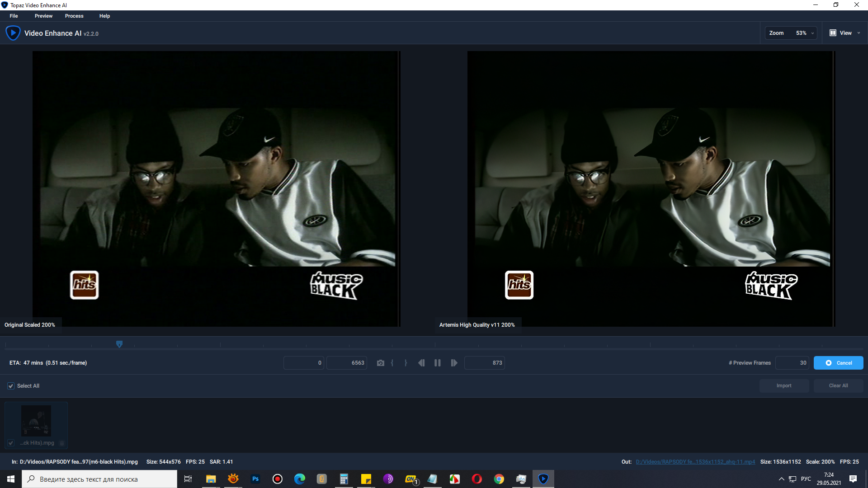Select the ...ck Hits).mpg video thumbnail
The height and width of the screenshot is (488, 868).
click(x=36, y=421)
